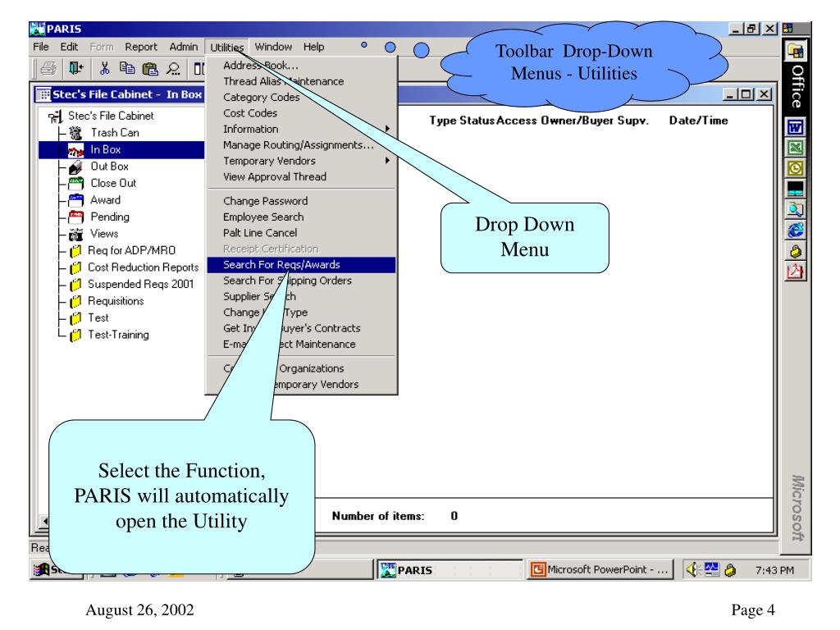Open the Requisitions folder
The height and width of the screenshot is (630, 840).
pos(116,301)
